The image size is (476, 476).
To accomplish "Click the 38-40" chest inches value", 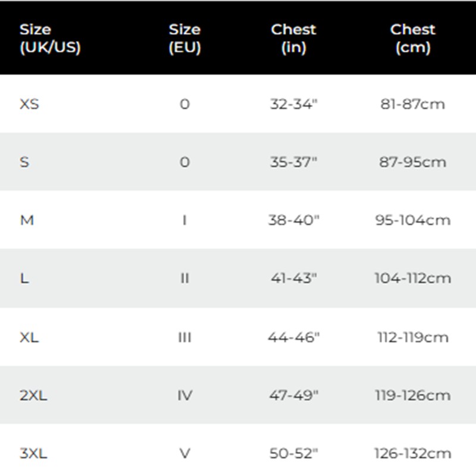I will click(294, 220).
